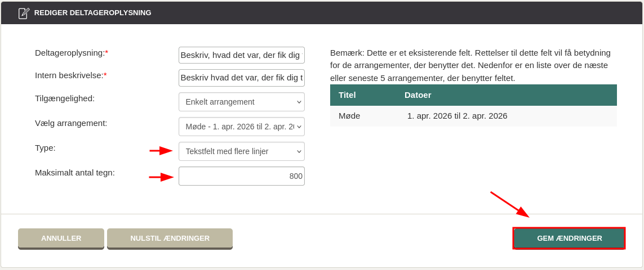Select the Møde row title cell
This screenshot has height=270, width=644.
[x=349, y=116]
